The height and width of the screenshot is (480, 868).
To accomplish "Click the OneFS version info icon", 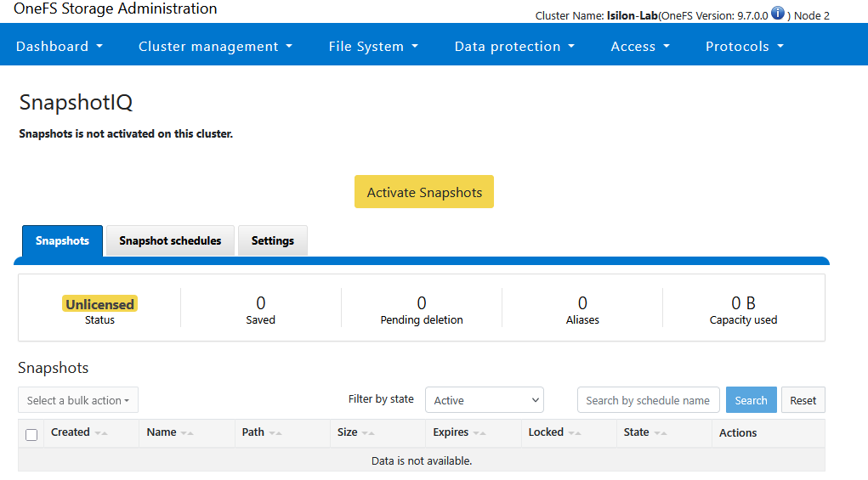I will coord(778,14).
